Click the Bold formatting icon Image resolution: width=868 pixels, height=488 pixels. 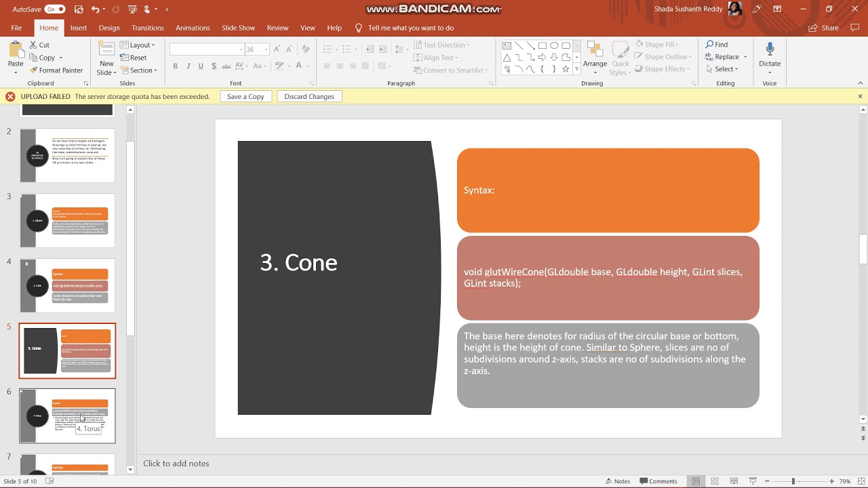coord(175,66)
